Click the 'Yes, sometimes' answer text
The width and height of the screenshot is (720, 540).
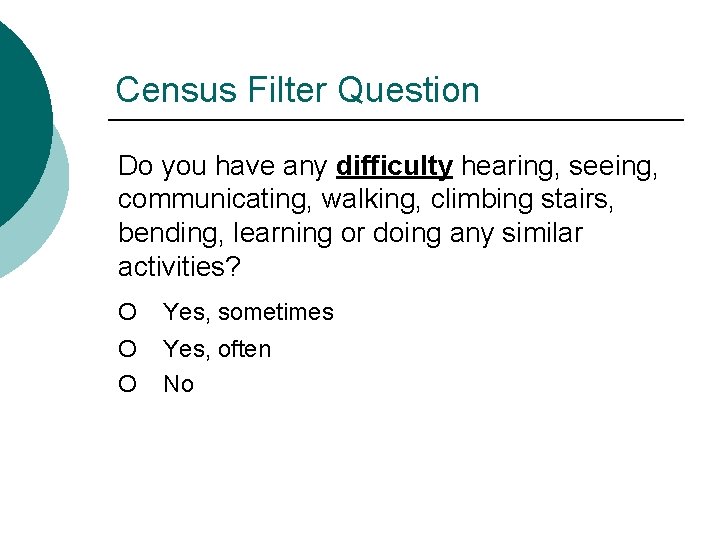248,312
